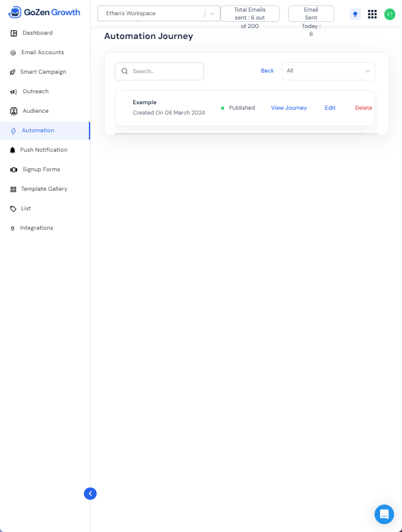The height and width of the screenshot is (532, 402).
Task: Click the lightbulb tips icon
Action: (x=355, y=14)
